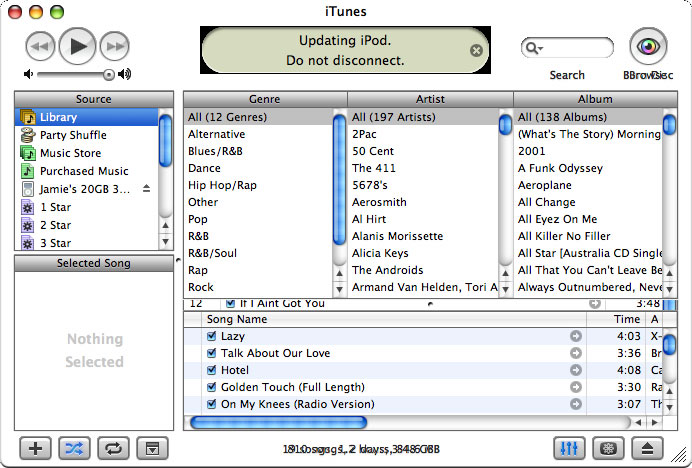Screen dimensions: 692x468
Task: Click Album list scroll up arrow
Action: (x=669, y=273)
